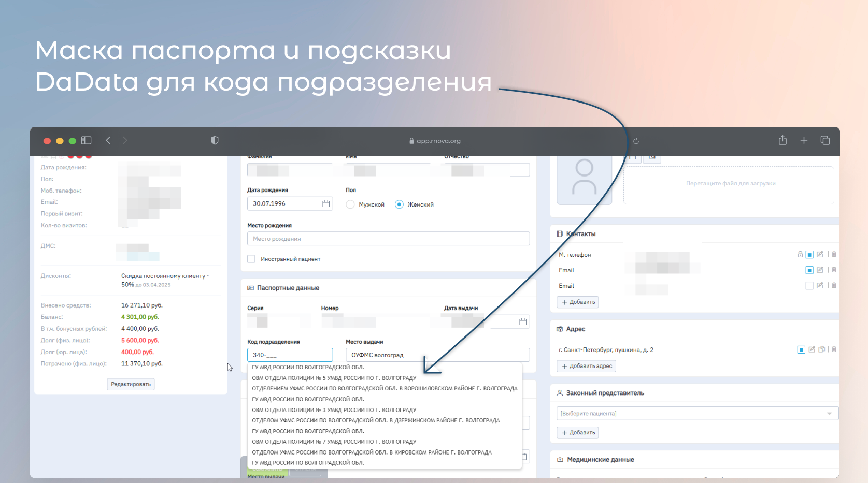This screenshot has height=483, width=868.
Task: Click the Редактировать button
Action: click(x=131, y=384)
